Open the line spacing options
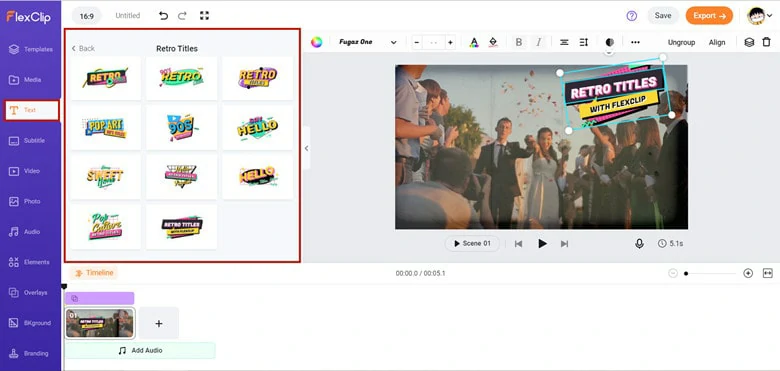The width and height of the screenshot is (780, 371). [584, 42]
